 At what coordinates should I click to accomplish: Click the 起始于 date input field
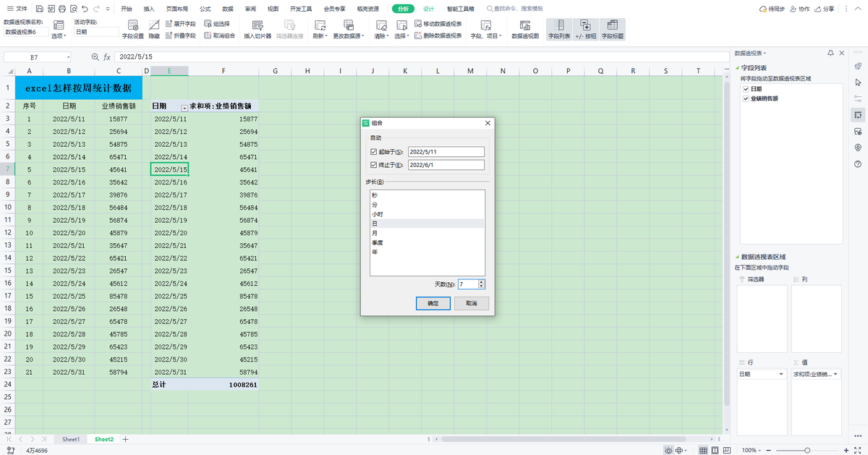446,152
